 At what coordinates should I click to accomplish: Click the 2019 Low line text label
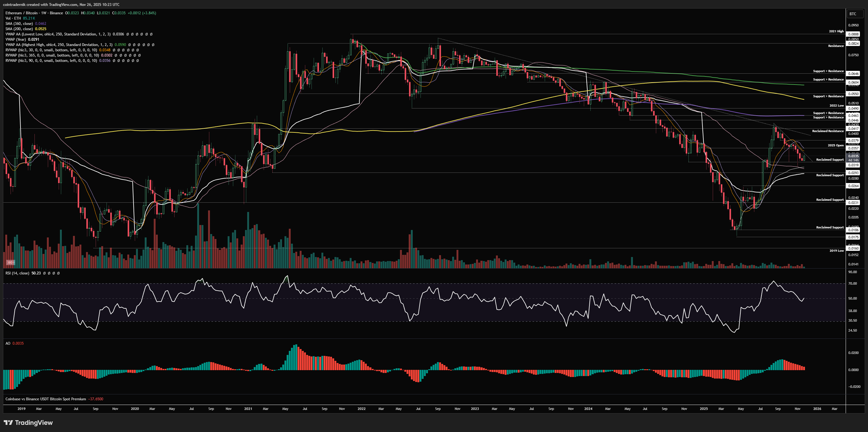(836, 250)
